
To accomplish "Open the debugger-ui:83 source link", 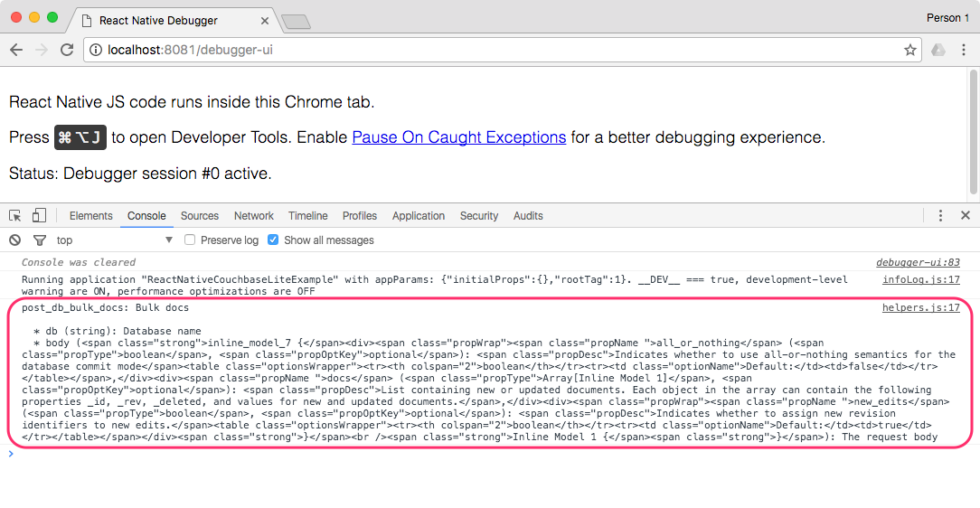I will coord(918,262).
